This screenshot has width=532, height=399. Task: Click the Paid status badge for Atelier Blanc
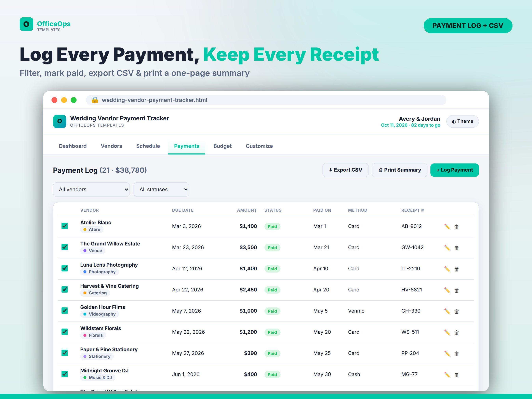pos(272,227)
